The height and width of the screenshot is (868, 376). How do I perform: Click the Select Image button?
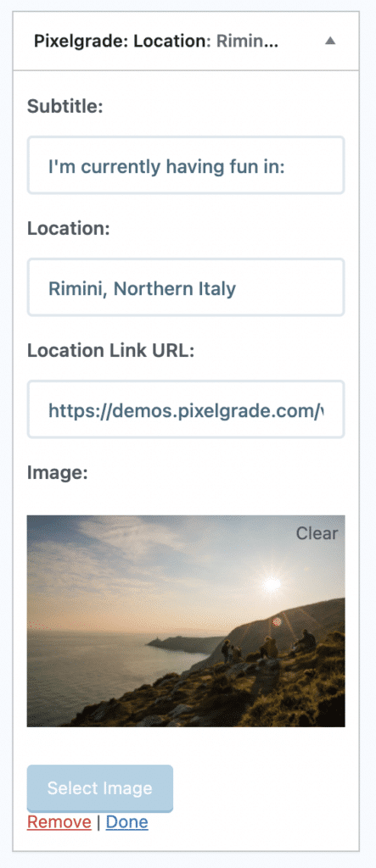click(x=100, y=788)
